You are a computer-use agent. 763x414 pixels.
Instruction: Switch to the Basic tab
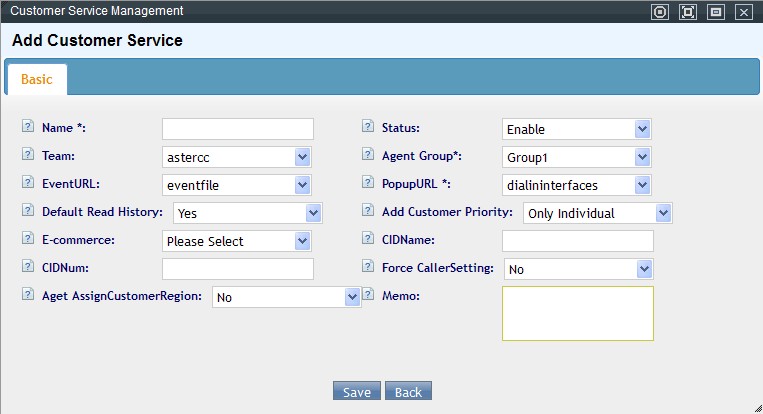(36, 79)
